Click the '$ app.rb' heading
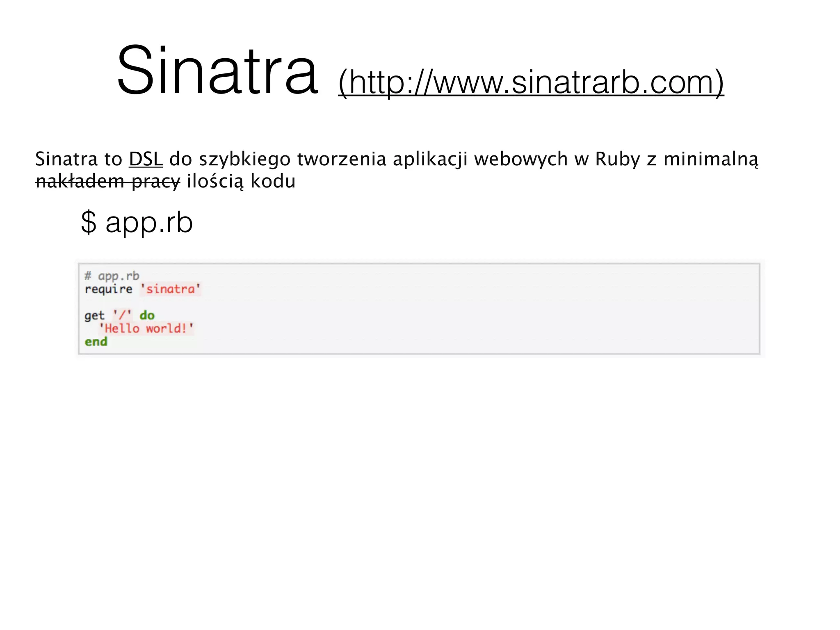 137,223
